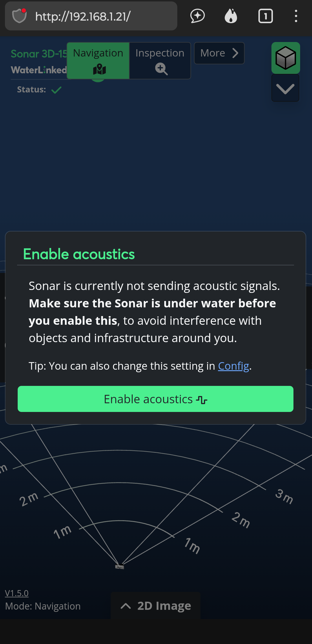Click the Sonar 3D-15 title
312x644 pixels.
click(x=39, y=54)
